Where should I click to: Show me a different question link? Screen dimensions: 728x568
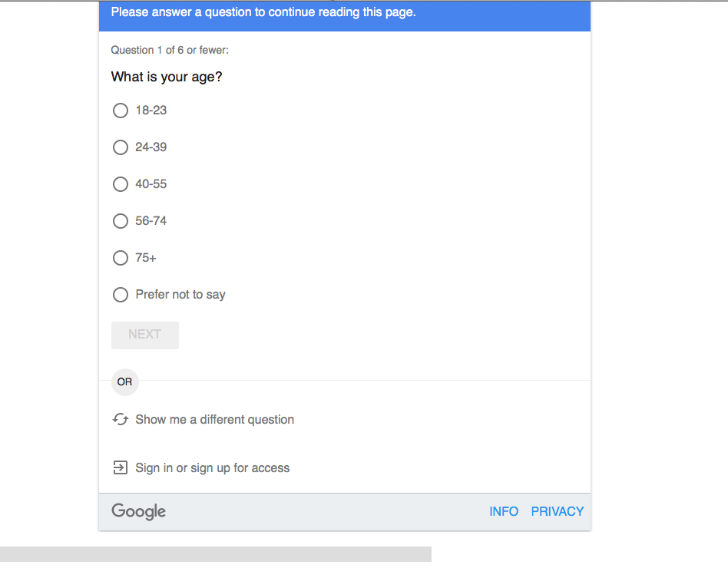[x=214, y=420]
